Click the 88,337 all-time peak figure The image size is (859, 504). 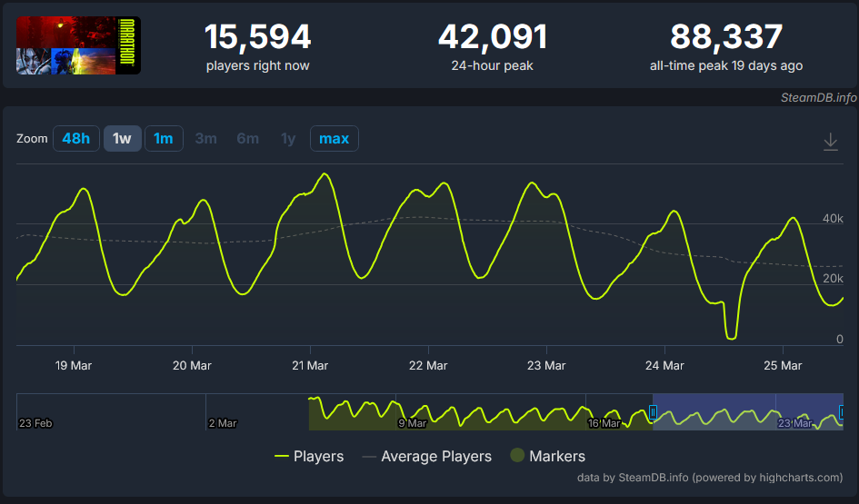726,36
